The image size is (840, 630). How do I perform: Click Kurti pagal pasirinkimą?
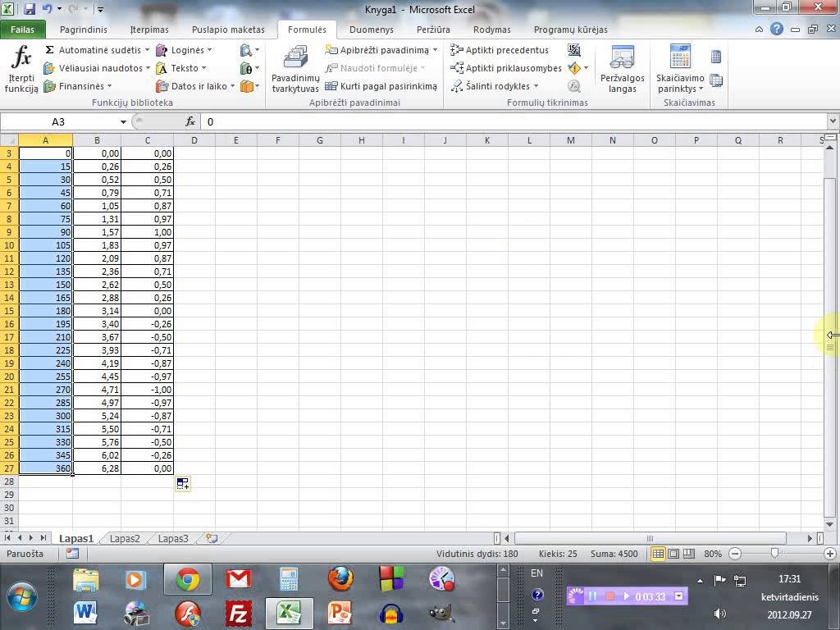point(381,85)
